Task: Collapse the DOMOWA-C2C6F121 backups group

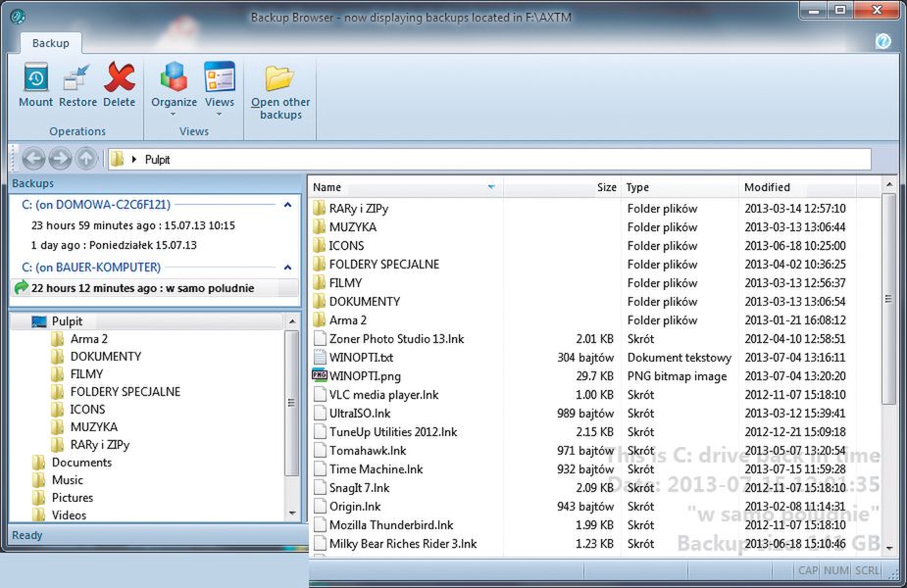Action: (x=287, y=205)
